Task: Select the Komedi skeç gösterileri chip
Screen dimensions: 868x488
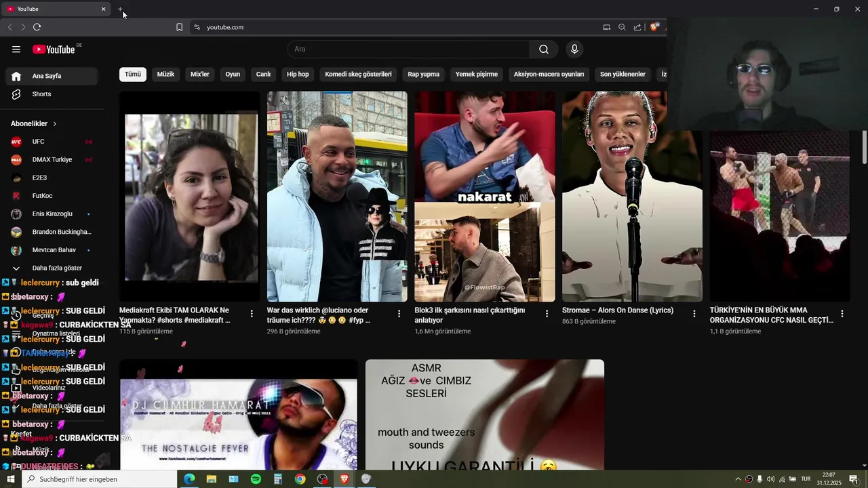Action: coord(358,74)
